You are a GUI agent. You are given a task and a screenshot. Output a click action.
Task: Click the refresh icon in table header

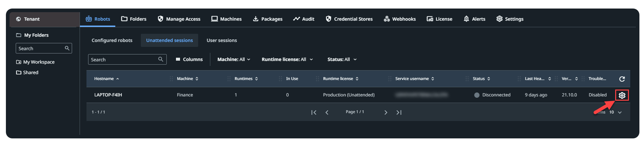tap(622, 79)
